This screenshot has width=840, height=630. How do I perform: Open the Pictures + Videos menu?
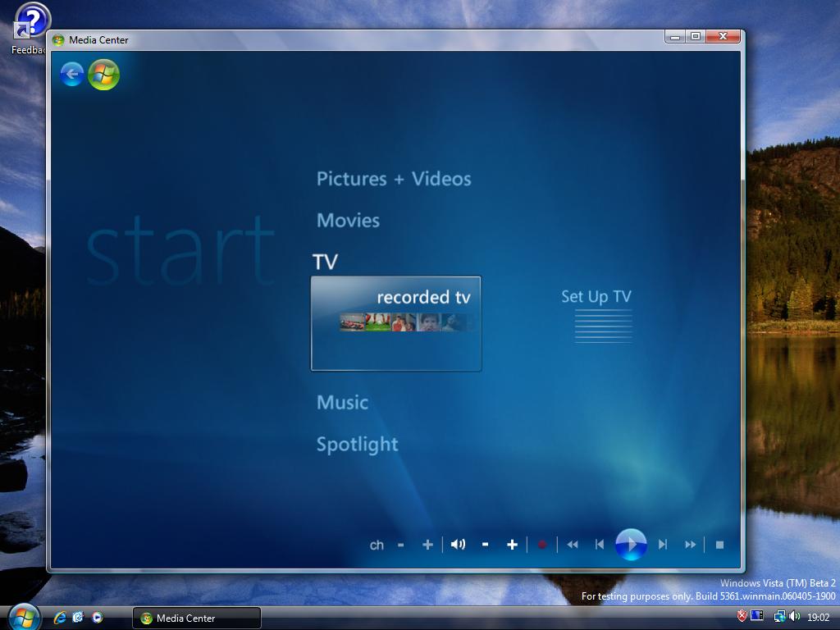tap(394, 179)
